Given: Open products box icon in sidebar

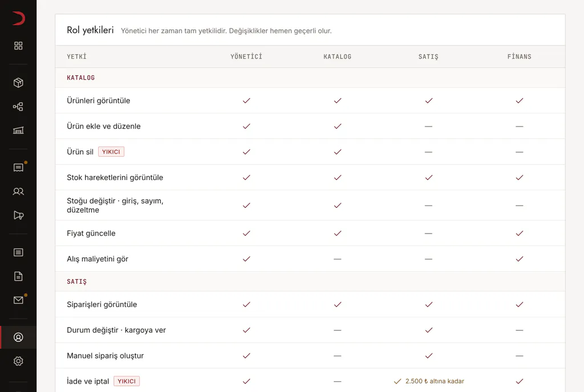Looking at the screenshot, I should coord(18,83).
